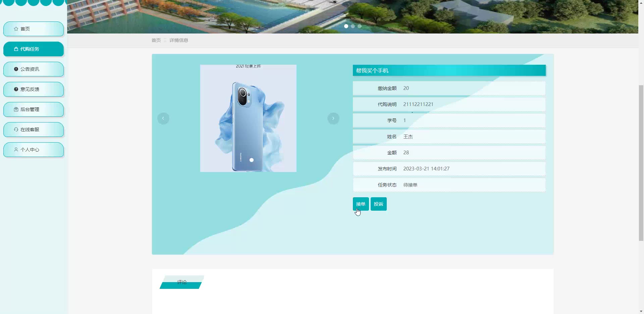Image resolution: width=644 pixels, height=314 pixels.
Task: Go to 后台管理 from the sidebar
Action: click(x=34, y=109)
